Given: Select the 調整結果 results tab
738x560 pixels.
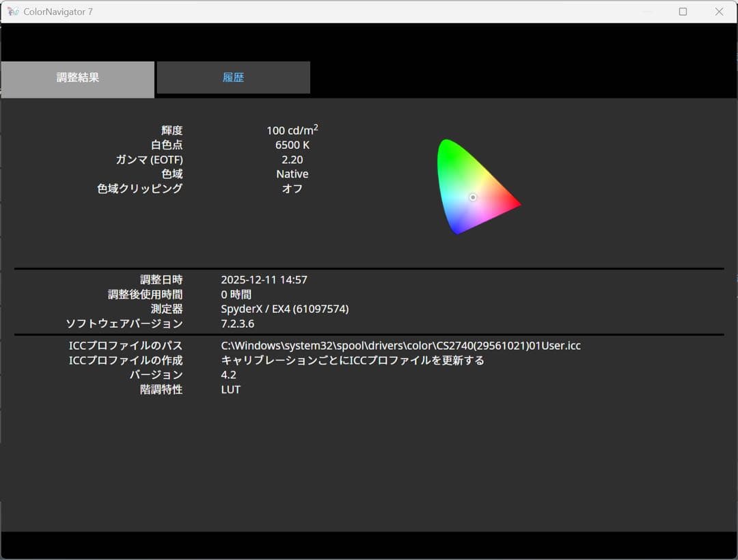Looking at the screenshot, I should 77,79.
